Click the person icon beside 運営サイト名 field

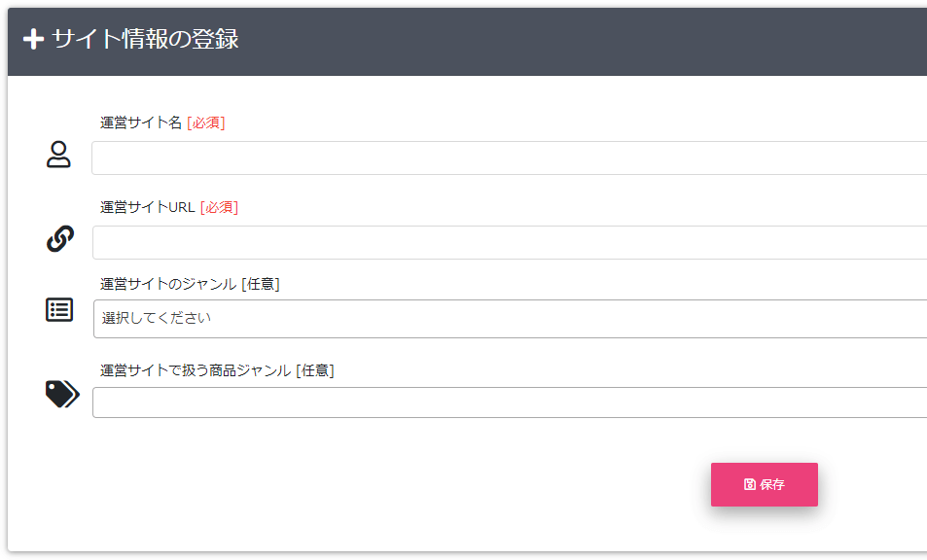pos(58,155)
